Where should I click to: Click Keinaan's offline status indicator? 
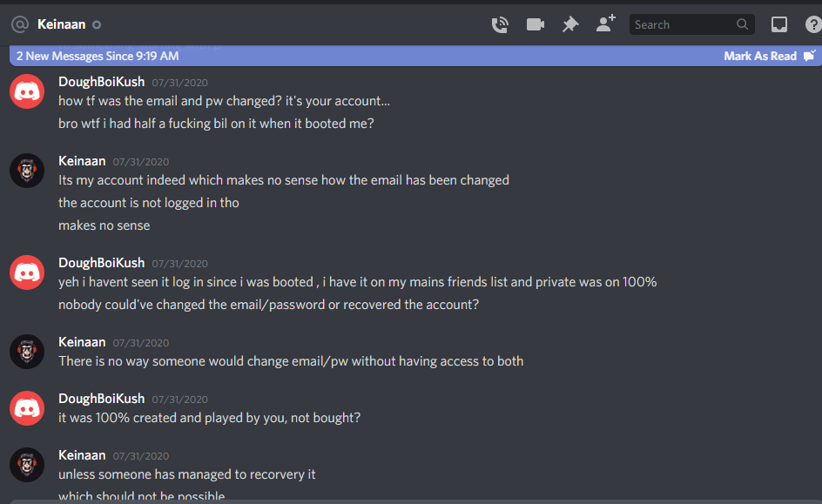97,24
